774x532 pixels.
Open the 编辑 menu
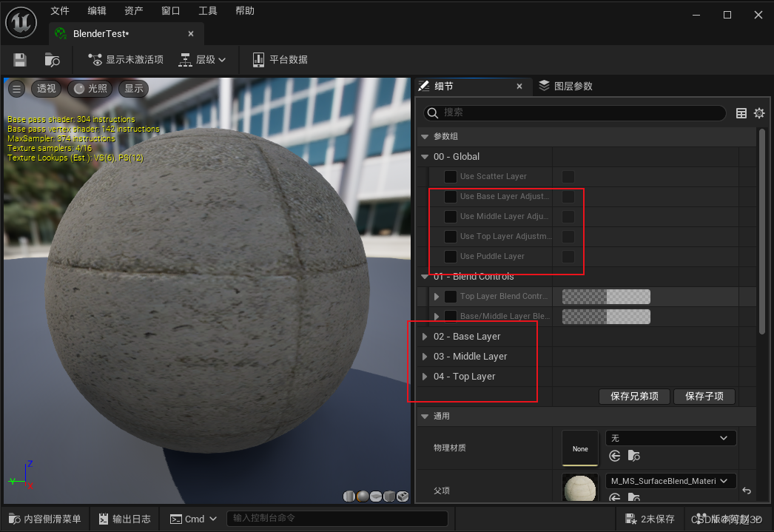click(x=97, y=11)
